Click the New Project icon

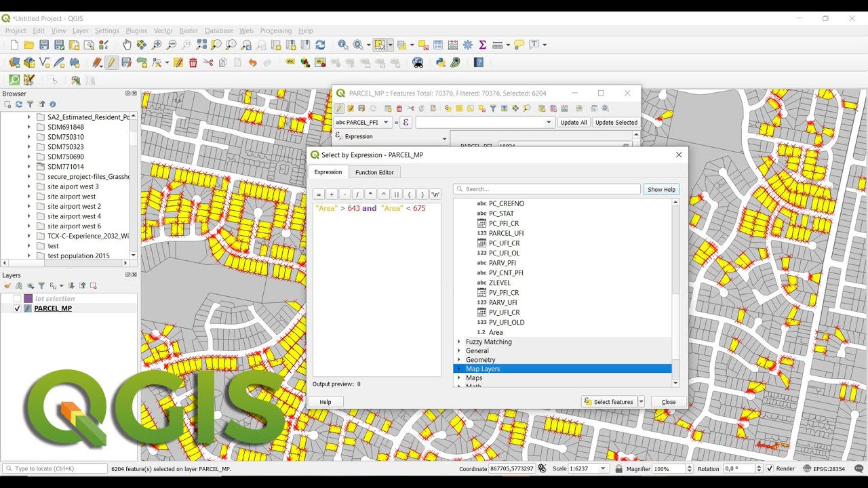pos(14,45)
